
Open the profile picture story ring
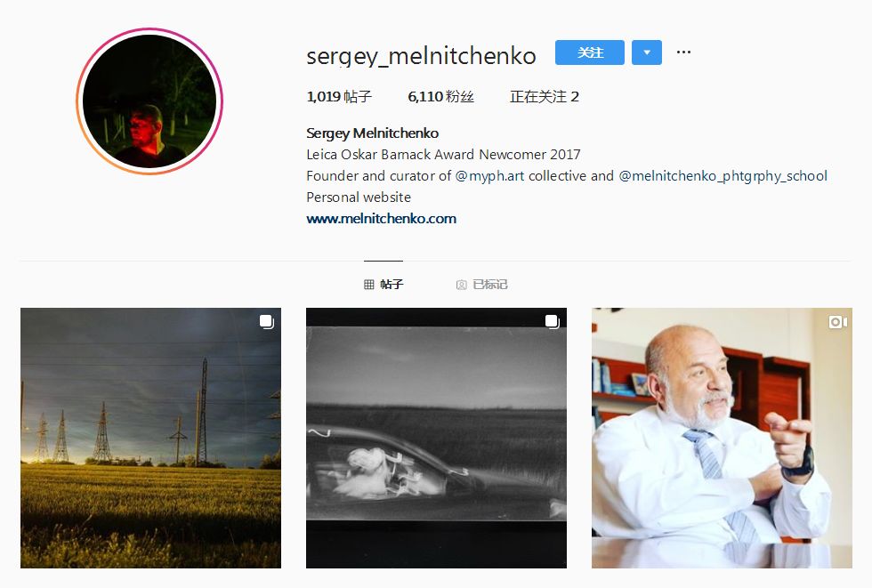tap(149, 101)
